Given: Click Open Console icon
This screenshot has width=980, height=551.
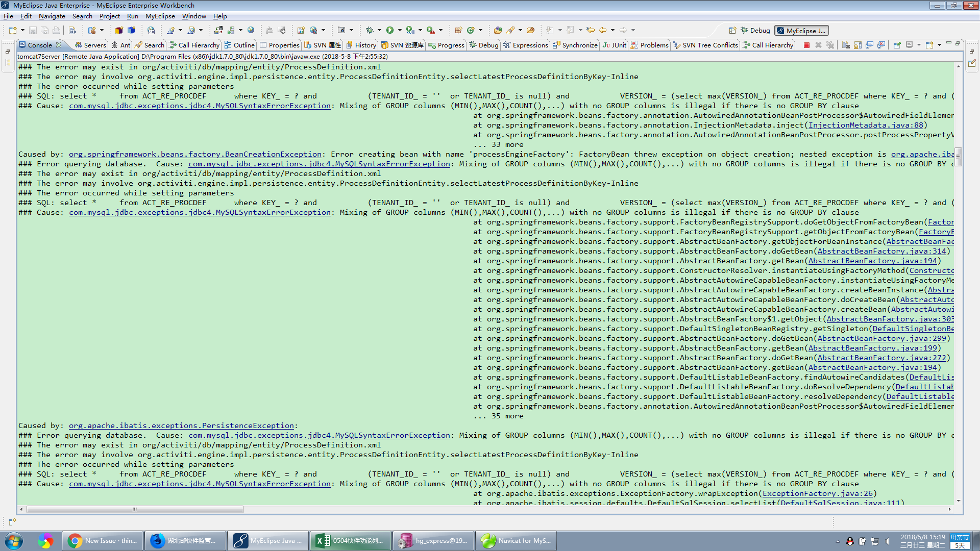Looking at the screenshot, I should [x=929, y=45].
